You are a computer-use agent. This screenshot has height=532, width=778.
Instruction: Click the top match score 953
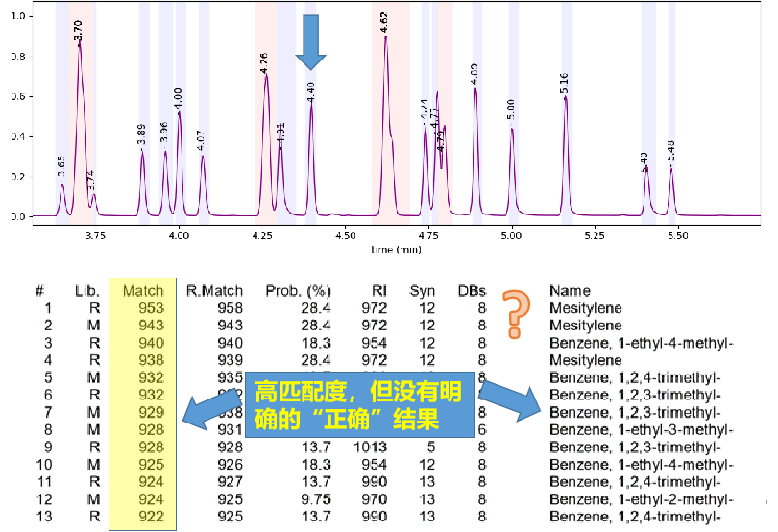[x=151, y=308]
